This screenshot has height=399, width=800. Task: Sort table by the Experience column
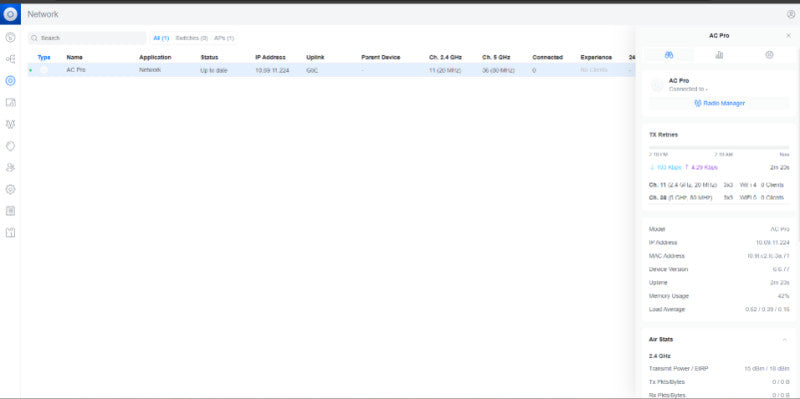click(596, 58)
